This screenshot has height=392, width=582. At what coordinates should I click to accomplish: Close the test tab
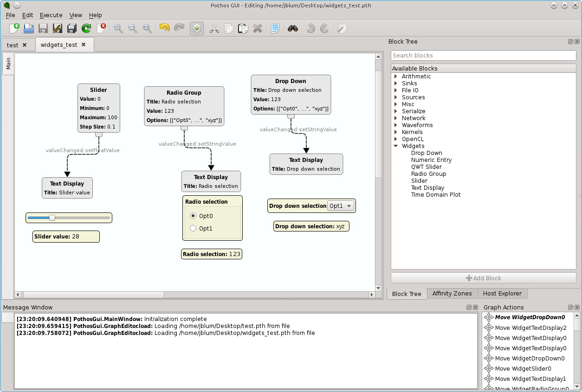25,45
